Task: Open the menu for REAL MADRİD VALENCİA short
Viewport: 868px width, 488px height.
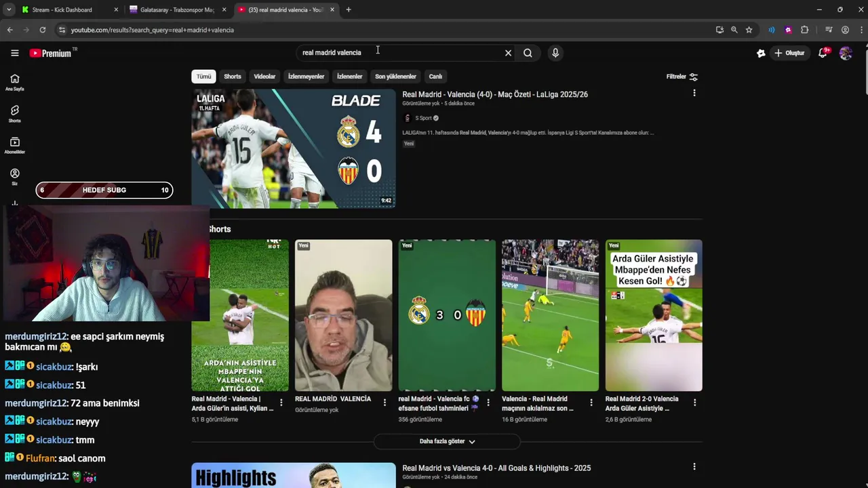Action: (384, 403)
